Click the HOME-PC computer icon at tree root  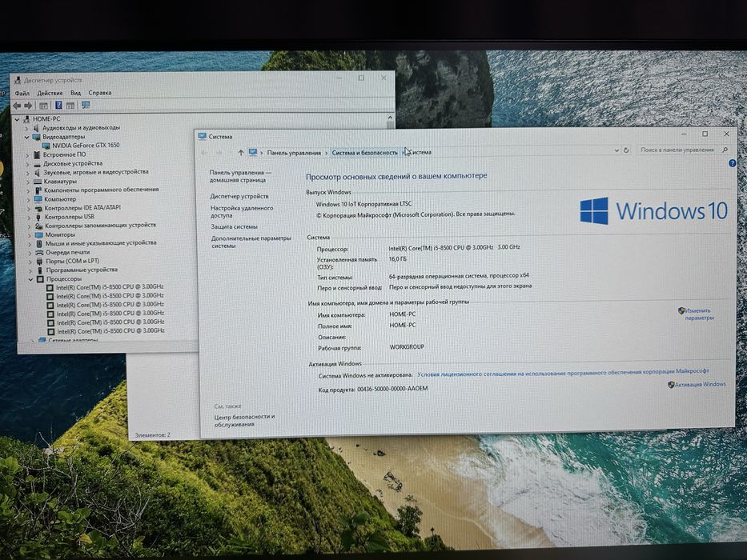(x=26, y=119)
